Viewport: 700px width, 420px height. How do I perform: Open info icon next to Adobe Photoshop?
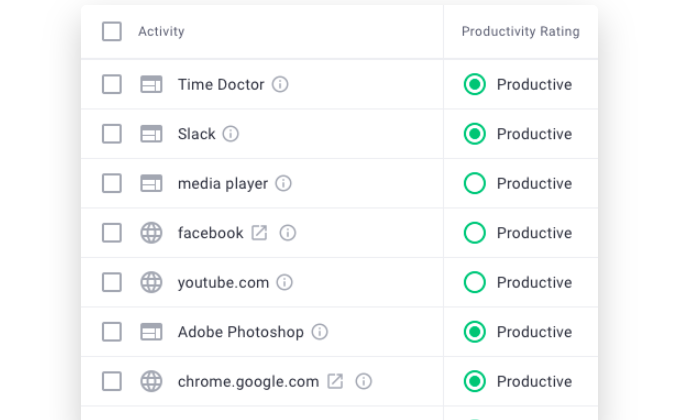[x=319, y=332]
